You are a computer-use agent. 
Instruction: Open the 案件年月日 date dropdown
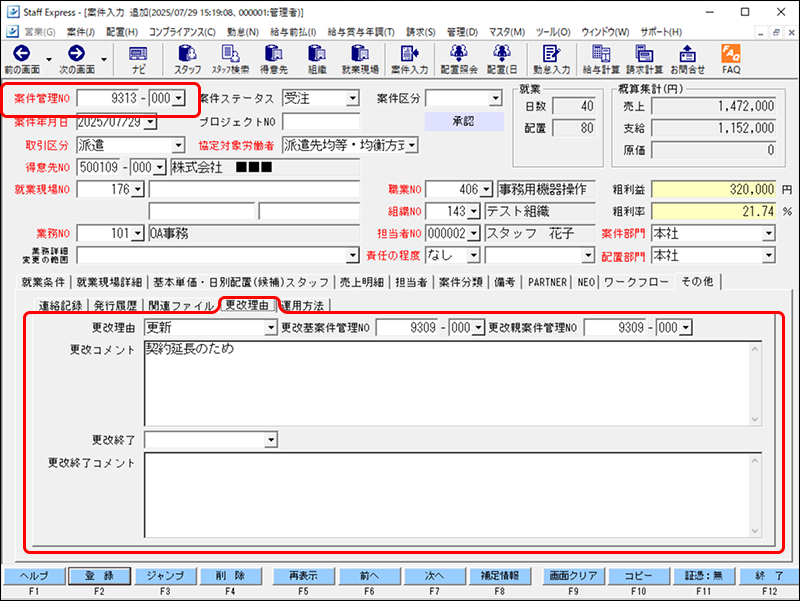151,122
